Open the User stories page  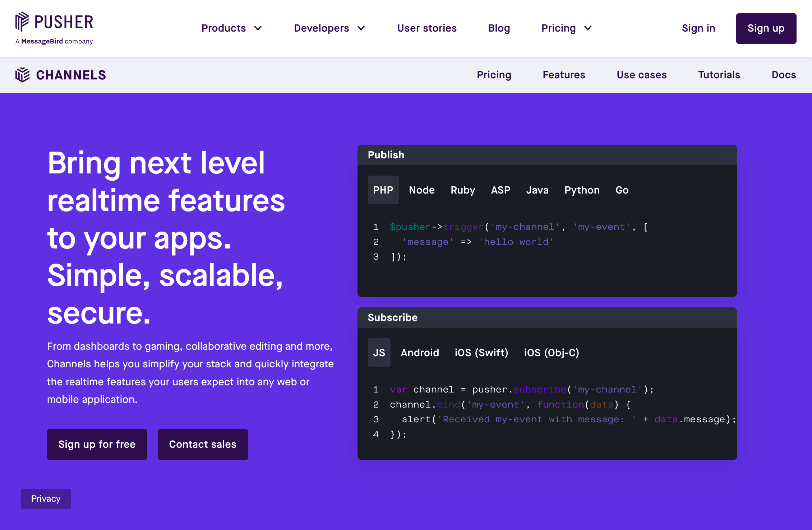coord(427,28)
